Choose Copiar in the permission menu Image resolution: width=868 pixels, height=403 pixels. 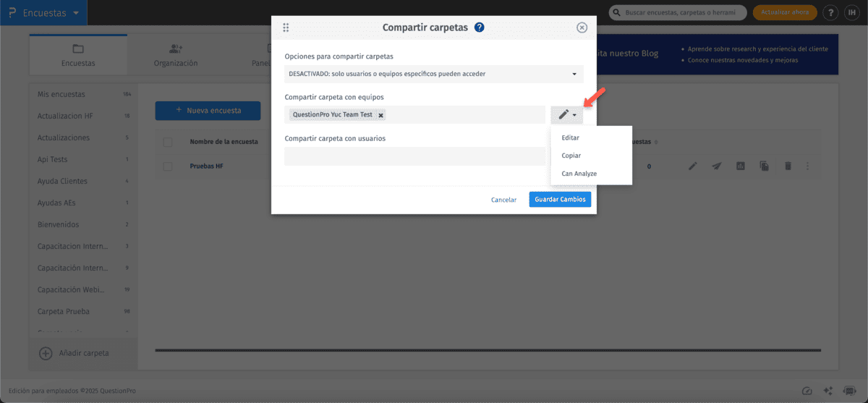571,156
